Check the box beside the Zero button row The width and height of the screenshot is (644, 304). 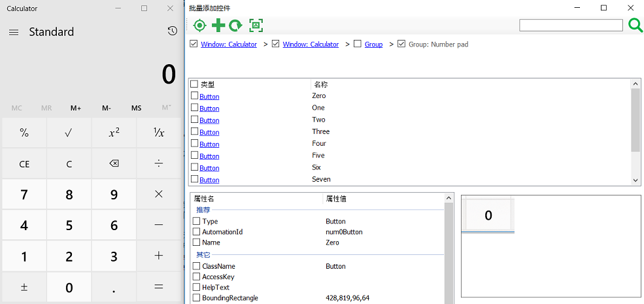click(x=194, y=96)
